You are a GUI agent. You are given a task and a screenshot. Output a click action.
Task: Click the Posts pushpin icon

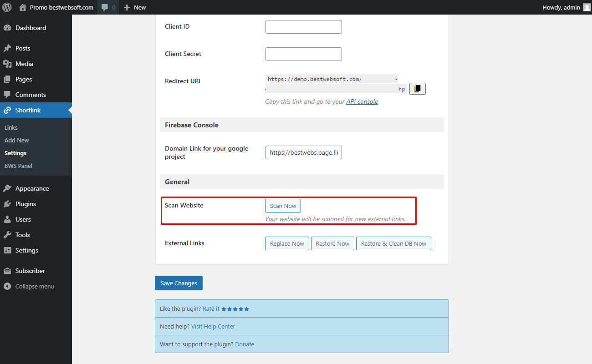(x=7, y=48)
